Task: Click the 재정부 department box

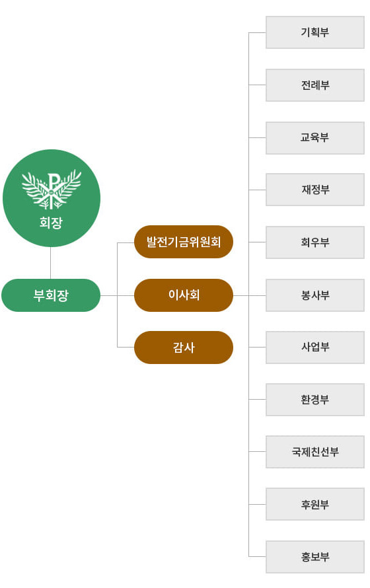Action: (x=315, y=190)
